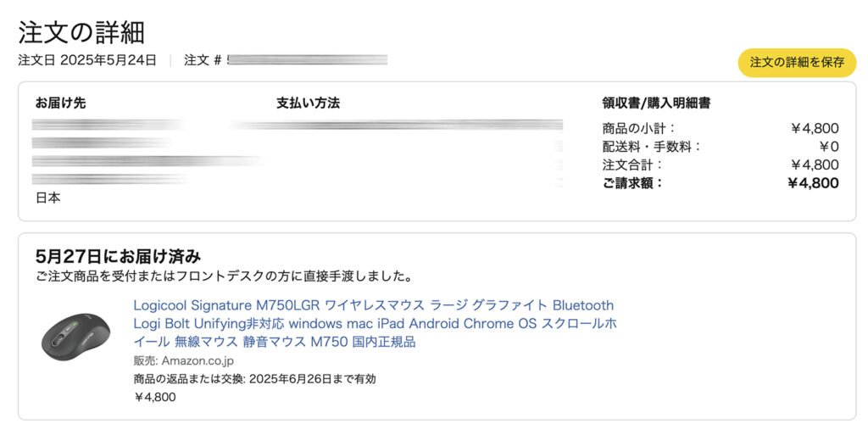Viewport: 868px width, 424px height.
Task: Click the 注文の詳細を保存 yellow button
Action: point(797,63)
